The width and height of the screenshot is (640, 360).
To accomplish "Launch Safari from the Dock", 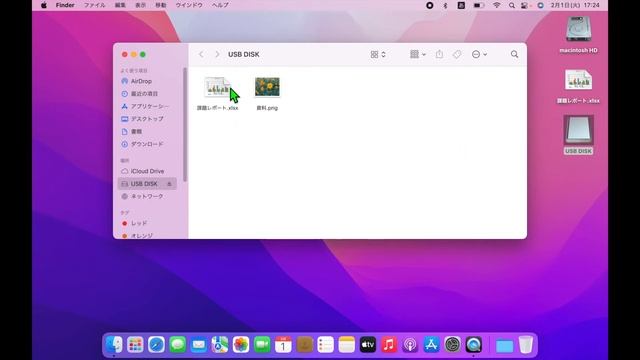I will 156,345.
